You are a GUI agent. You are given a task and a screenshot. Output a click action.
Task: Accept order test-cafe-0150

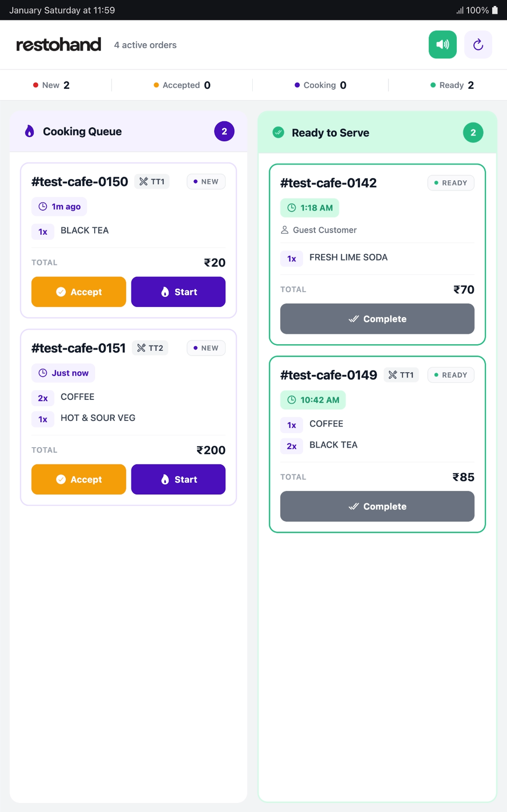tap(78, 292)
